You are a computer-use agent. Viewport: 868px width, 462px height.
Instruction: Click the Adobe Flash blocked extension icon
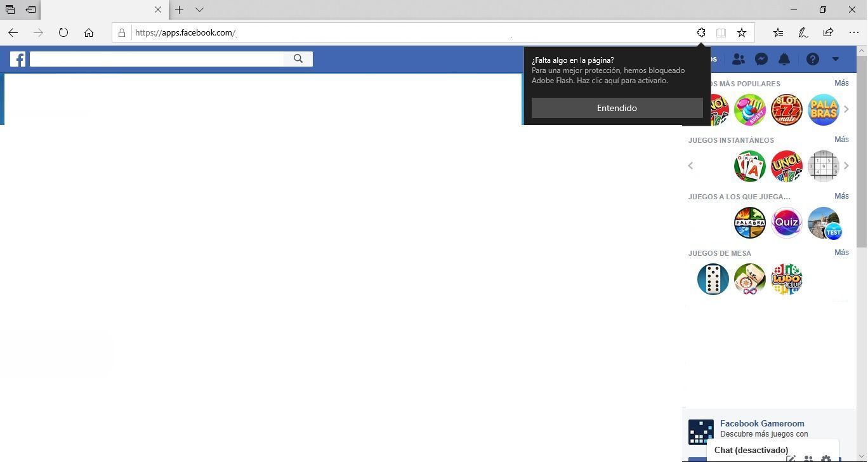pos(701,32)
